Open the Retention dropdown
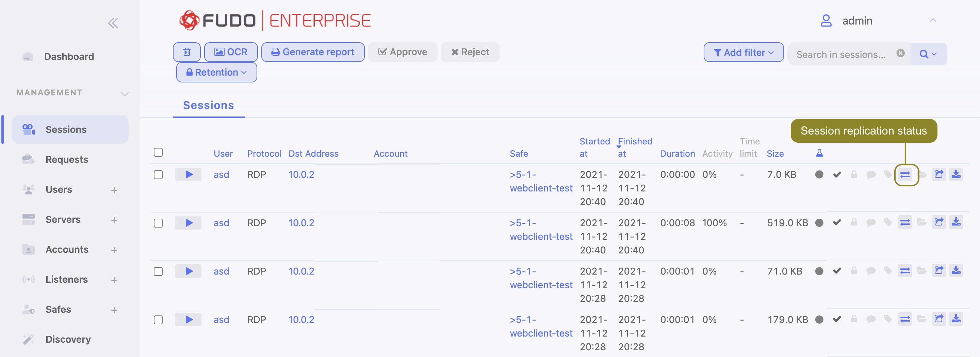This screenshot has height=357, width=980. (x=216, y=73)
